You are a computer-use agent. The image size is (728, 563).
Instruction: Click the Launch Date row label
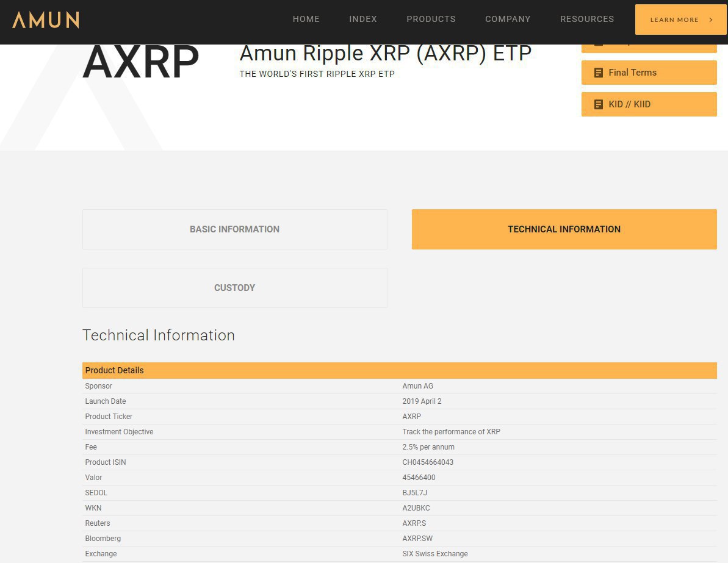click(105, 401)
